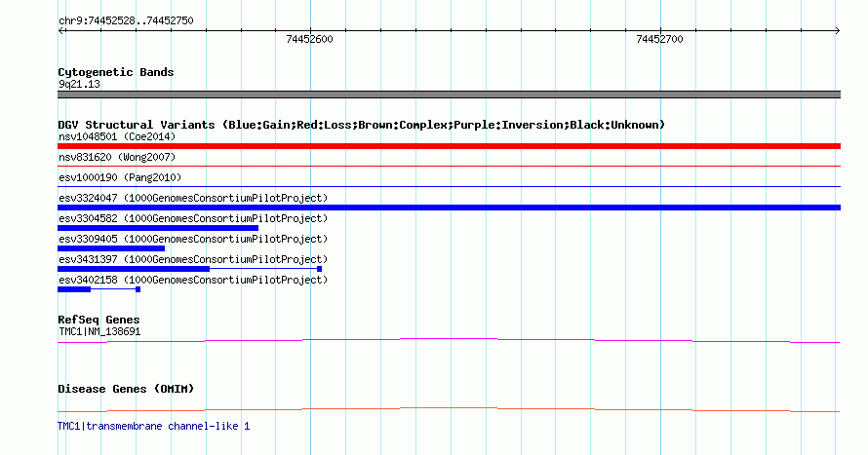Open TMC1|transmembrane channel-like 1 link

coord(153,426)
